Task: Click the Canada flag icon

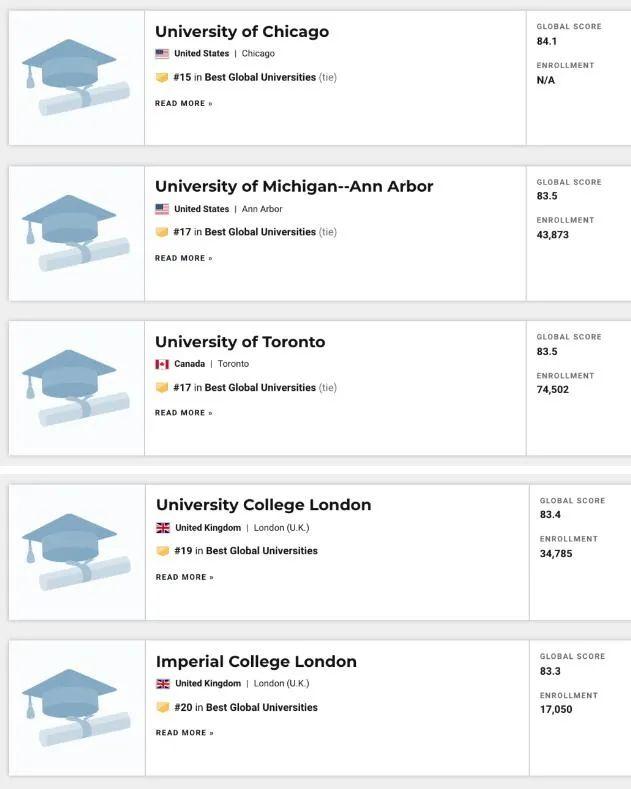Action: (x=162, y=364)
